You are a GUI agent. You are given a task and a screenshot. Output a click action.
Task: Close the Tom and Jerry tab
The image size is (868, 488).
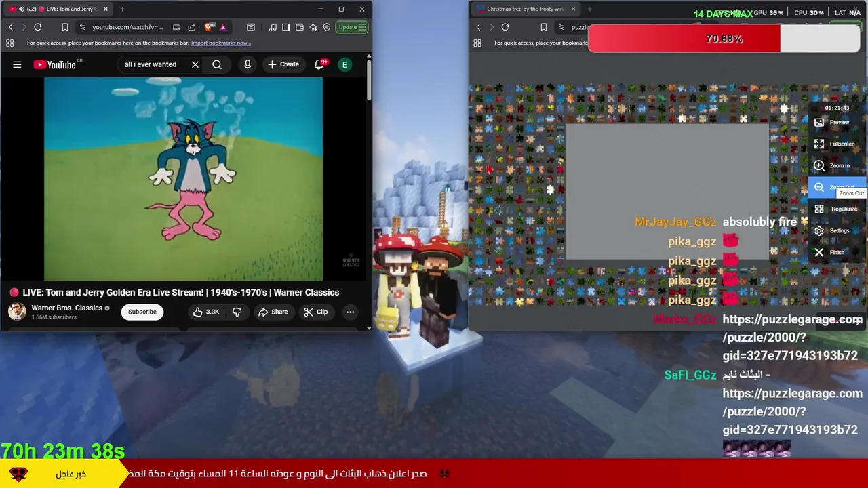[105, 9]
